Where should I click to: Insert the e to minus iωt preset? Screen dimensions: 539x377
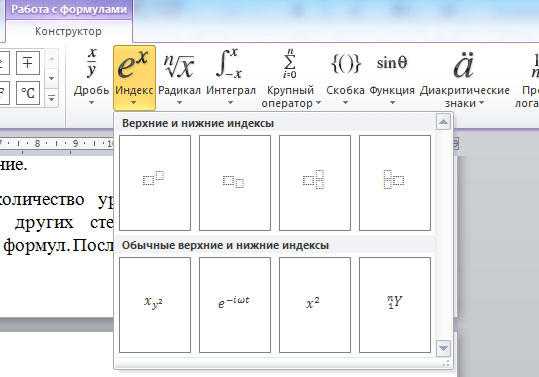(x=235, y=305)
